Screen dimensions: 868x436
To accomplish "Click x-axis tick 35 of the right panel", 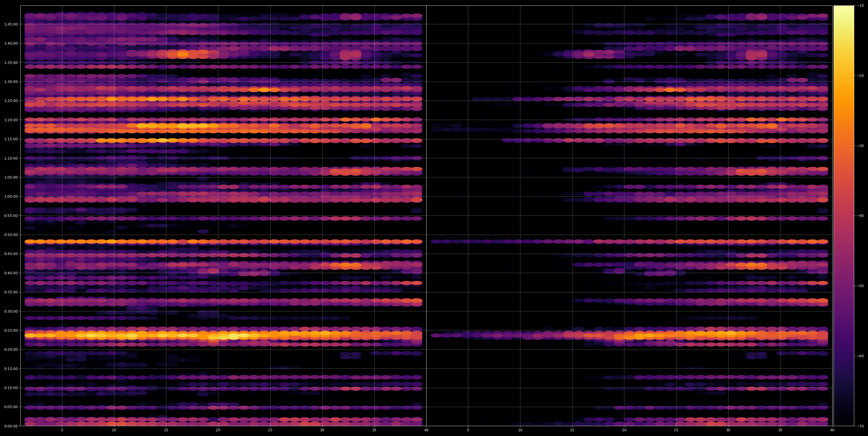I will 780,430.
